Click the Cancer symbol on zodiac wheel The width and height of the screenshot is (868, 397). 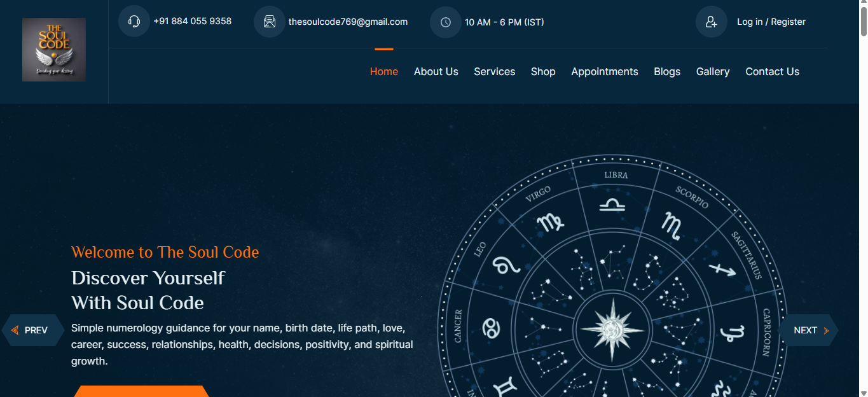[x=491, y=328]
